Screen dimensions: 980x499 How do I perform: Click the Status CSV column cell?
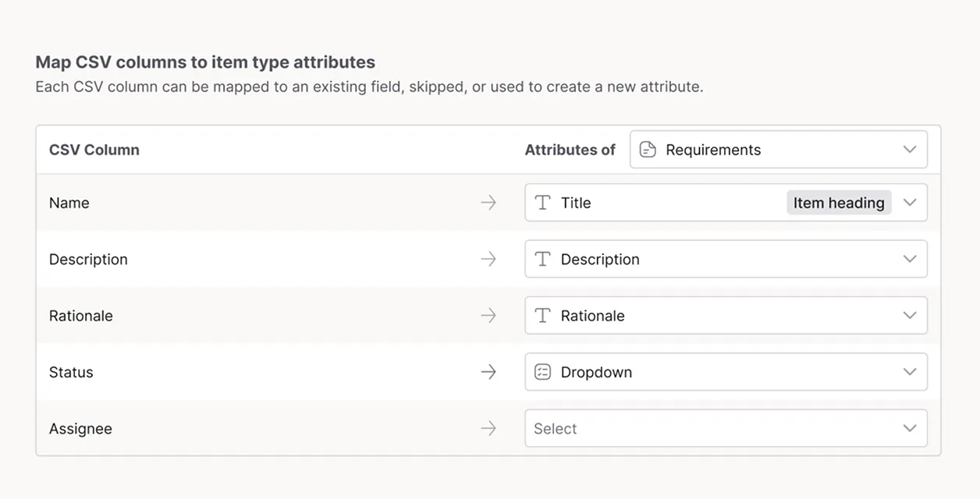coord(71,372)
